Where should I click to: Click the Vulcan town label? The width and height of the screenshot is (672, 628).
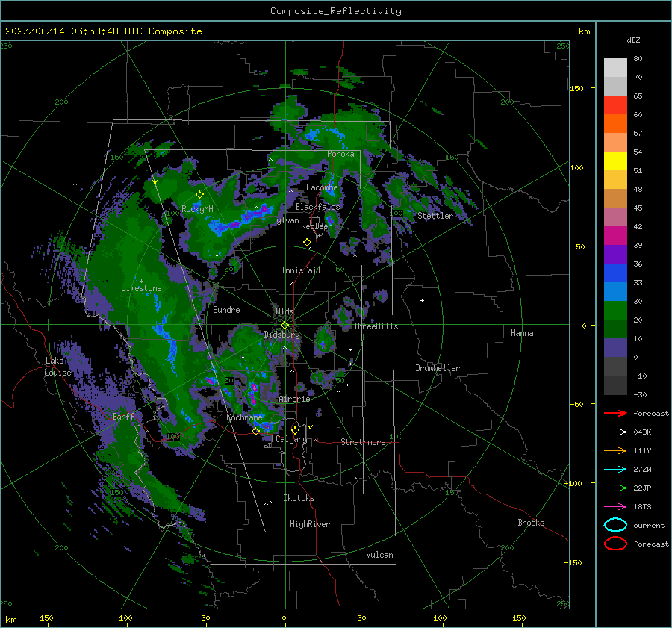click(380, 555)
